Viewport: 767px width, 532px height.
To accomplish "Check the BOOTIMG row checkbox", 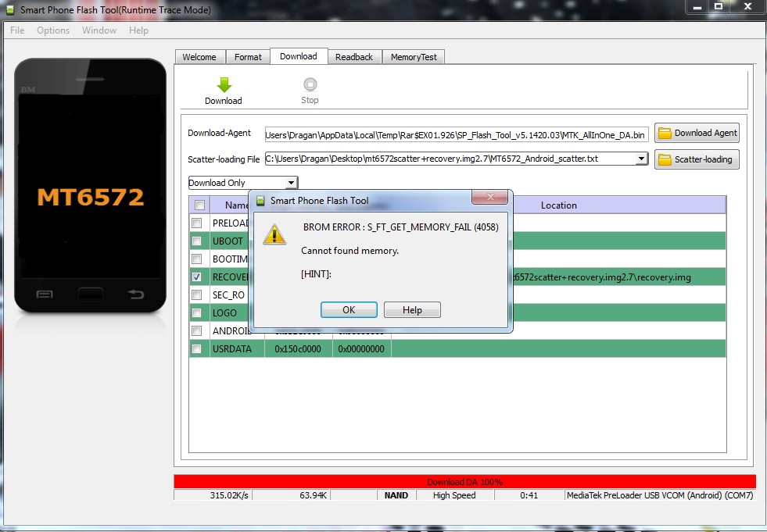I will click(x=197, y=259).
